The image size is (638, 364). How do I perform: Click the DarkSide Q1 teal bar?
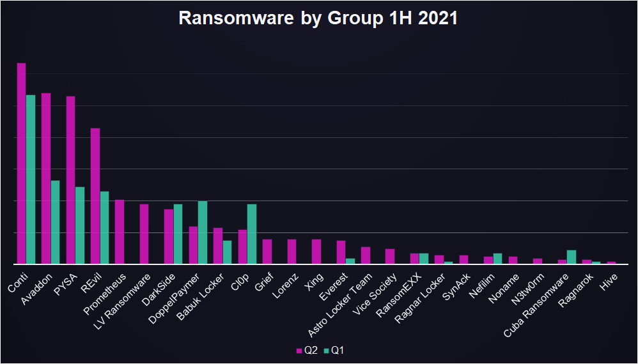(x=178, y=234)
